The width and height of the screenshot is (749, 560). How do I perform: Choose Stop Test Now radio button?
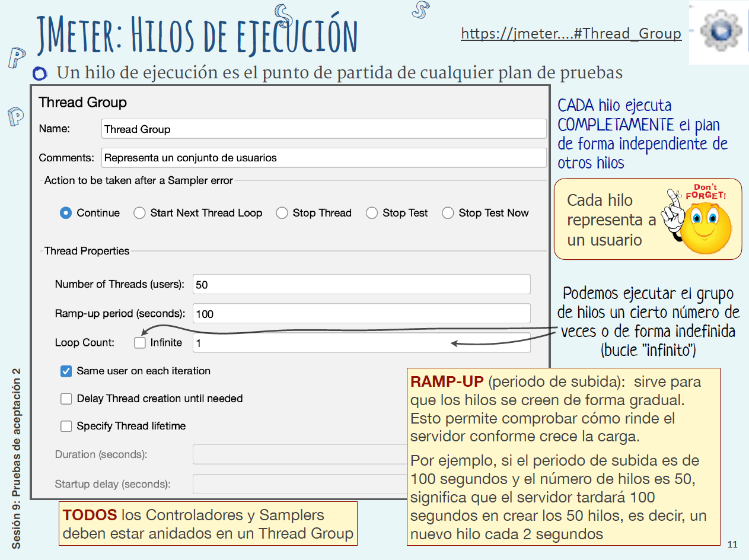coord(448,213)
